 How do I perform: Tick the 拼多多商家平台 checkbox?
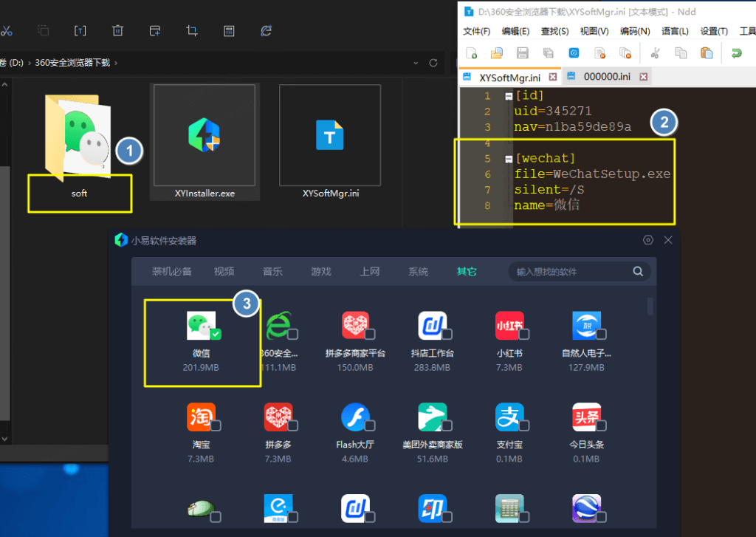pos(370,334)
